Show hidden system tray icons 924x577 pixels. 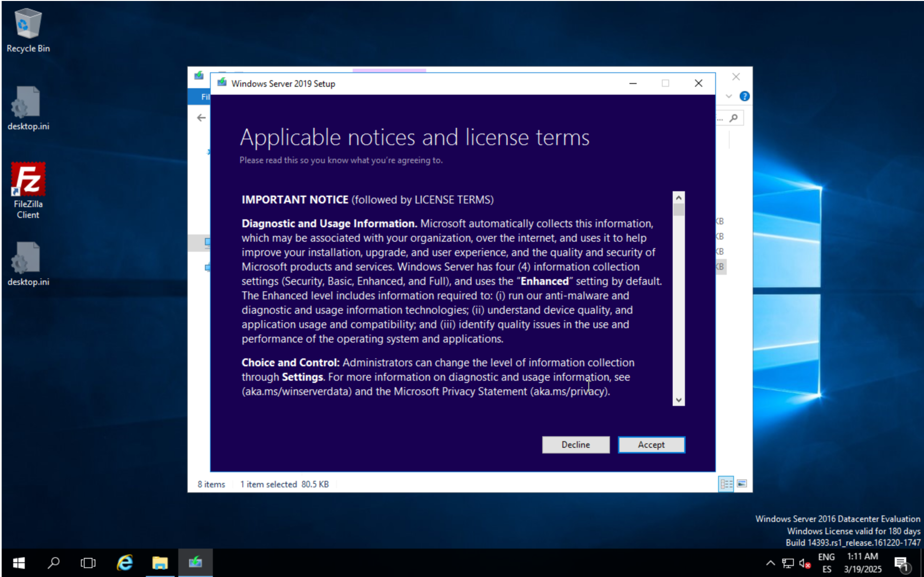(770, 563)
